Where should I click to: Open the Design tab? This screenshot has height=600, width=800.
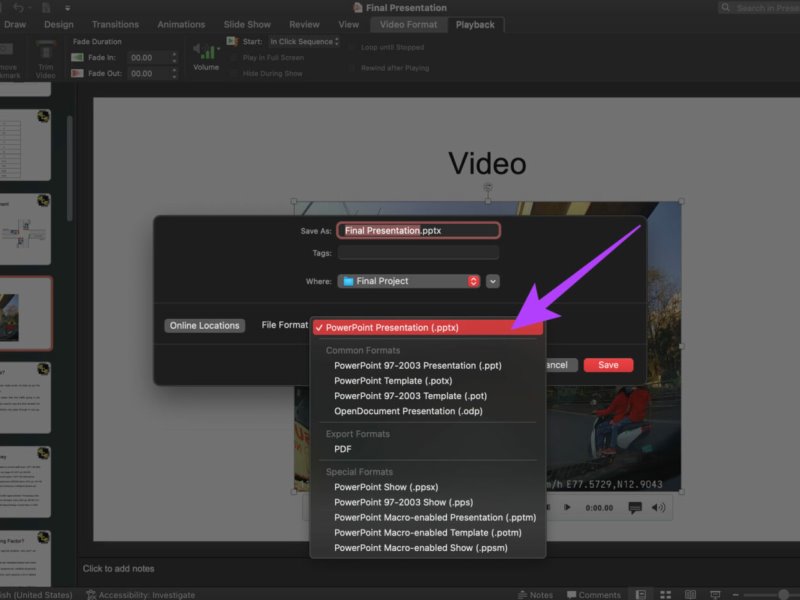coord(59,24)
